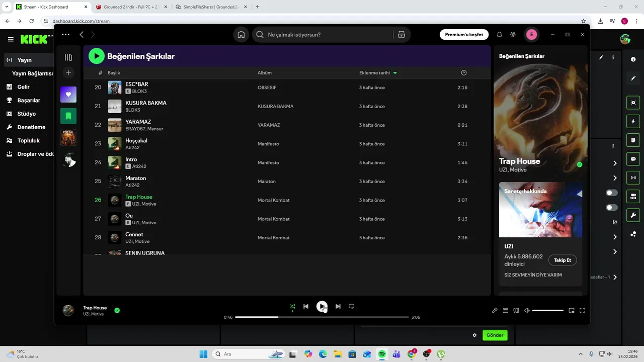Image resolution: width=644 pixels, height=362 pixels.
Task: Switch Spotify player to full screen
Action: 582,310
